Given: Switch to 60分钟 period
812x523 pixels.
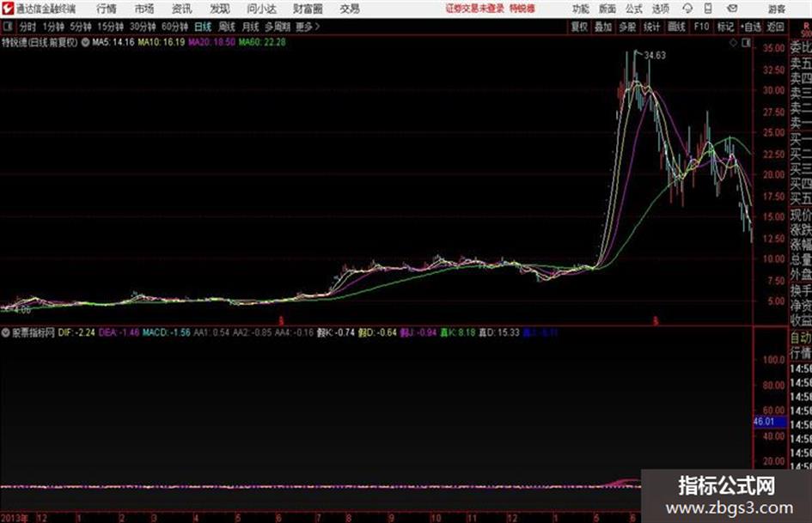Looking at the screenshot, I should tap(174, 27).
